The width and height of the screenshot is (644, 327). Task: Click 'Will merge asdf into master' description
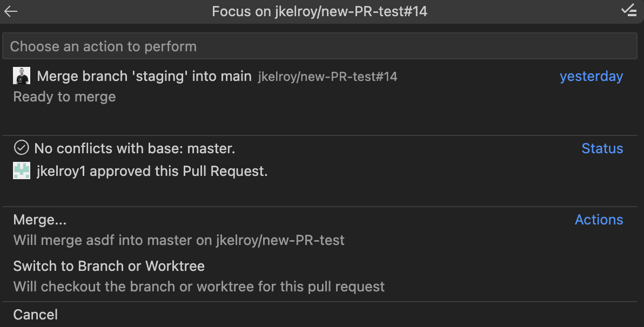coord(179,240)
